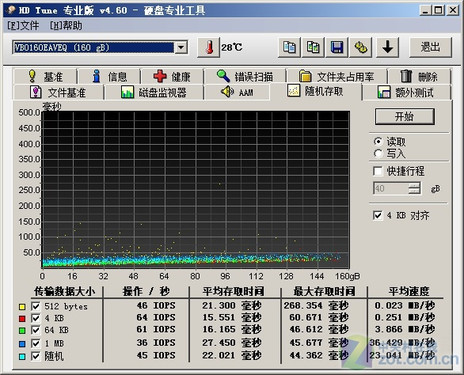Screen dimensions: 464x375
Task: Open the 基准 benchmark tab
Action: pyautogui.click(x=45, y=77)
